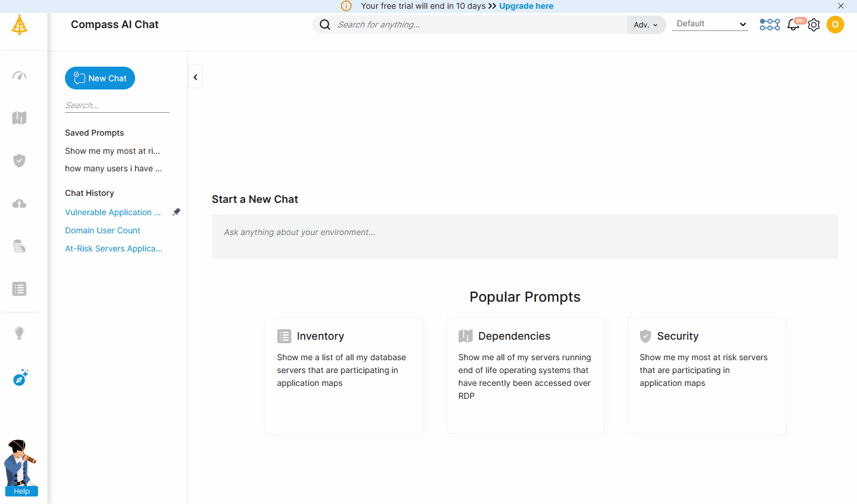This screenshot has width=857, height=504.
Task: Select saved prompt Show me my most at ri...
Action: pos(112,151)
